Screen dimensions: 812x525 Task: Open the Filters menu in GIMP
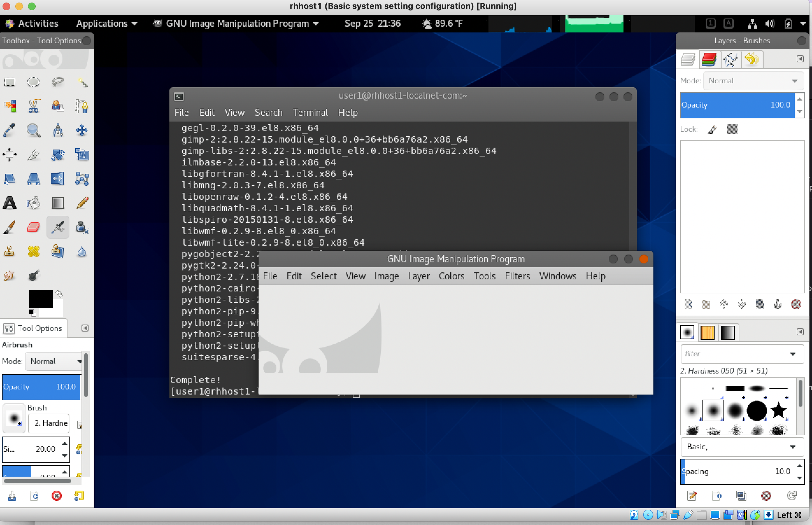pyautogui.click(x=517, y=276)
